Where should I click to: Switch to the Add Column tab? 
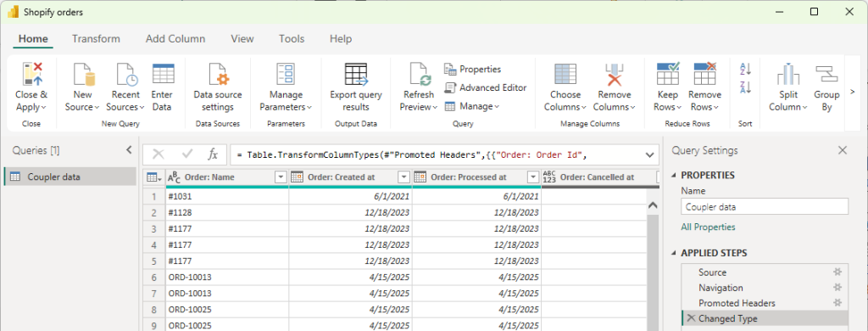tap(175, 39)
